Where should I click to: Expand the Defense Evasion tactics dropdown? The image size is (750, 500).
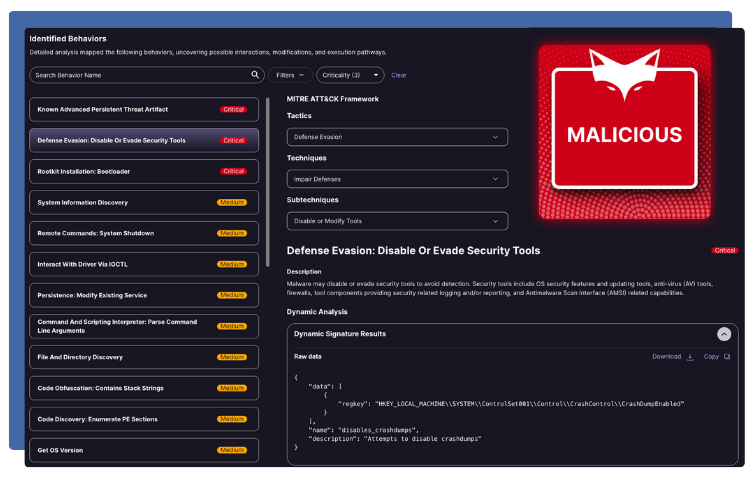(397, 137)
